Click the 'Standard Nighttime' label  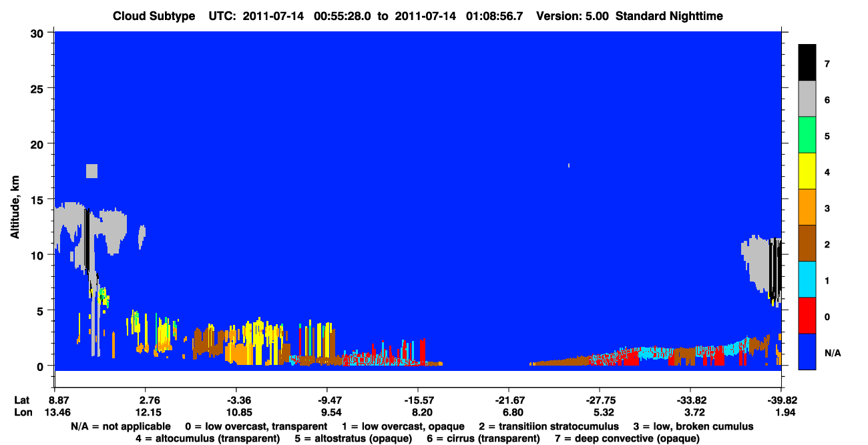[668, 16]
